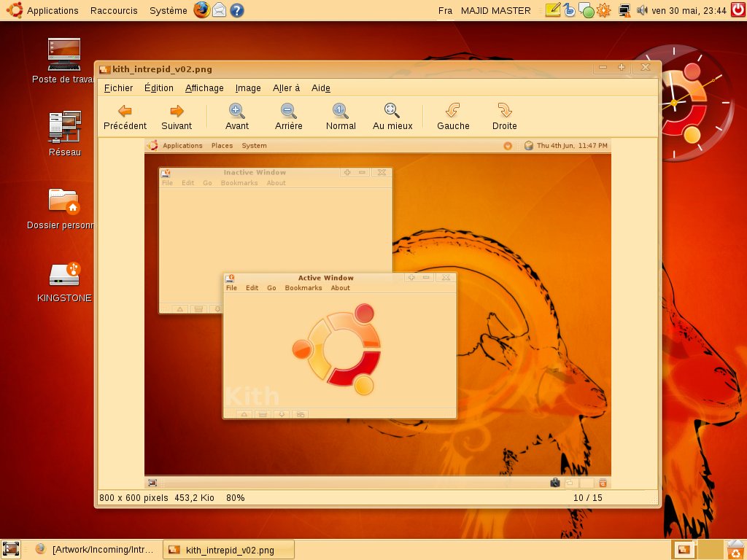Screen dimensions: 747x560
Task: Click the 80% zoom status text
Action: tap(236, 497)
